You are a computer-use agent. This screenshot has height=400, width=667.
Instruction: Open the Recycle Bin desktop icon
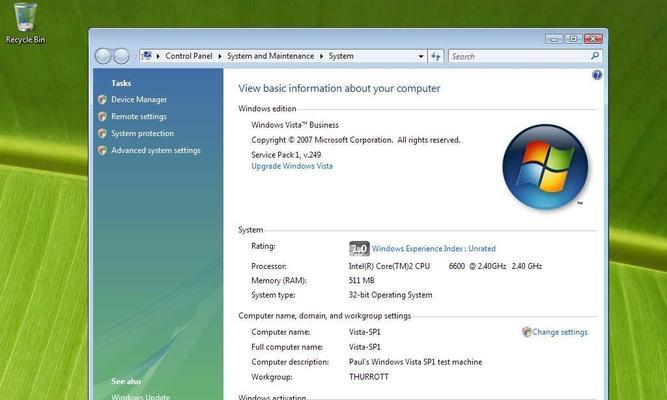(25, 23)
